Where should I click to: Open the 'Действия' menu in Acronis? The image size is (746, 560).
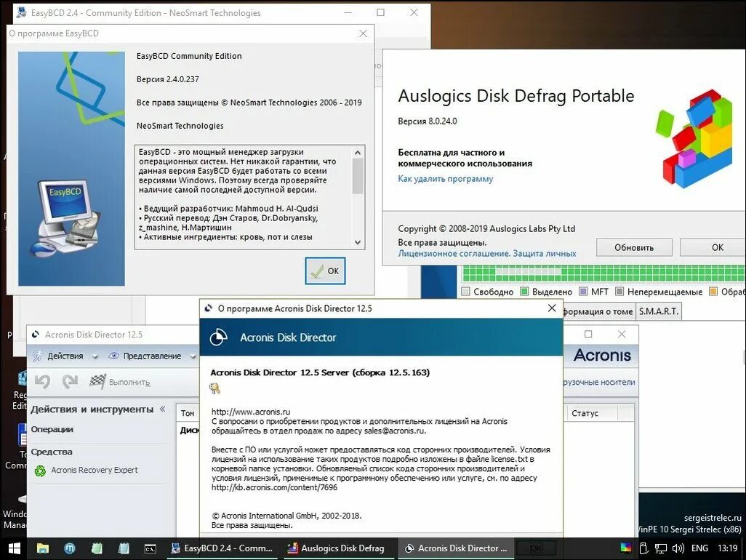pos(65,356)
